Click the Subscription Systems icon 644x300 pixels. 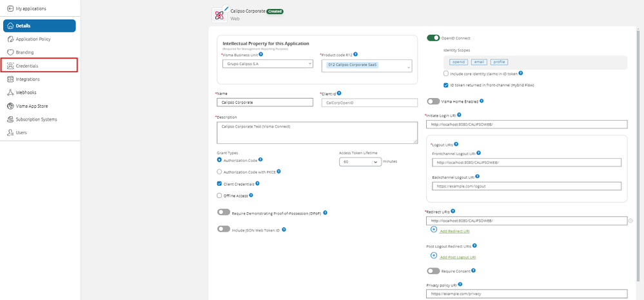10,119
